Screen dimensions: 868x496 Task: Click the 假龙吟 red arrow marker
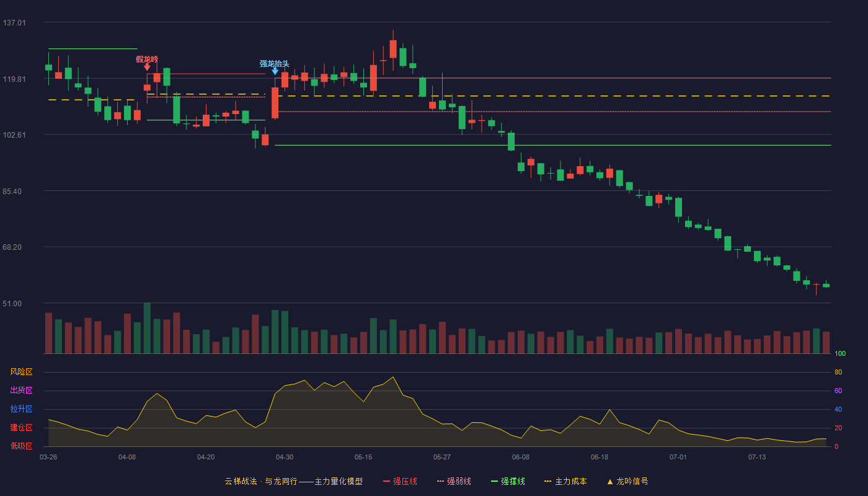point(147,67)
